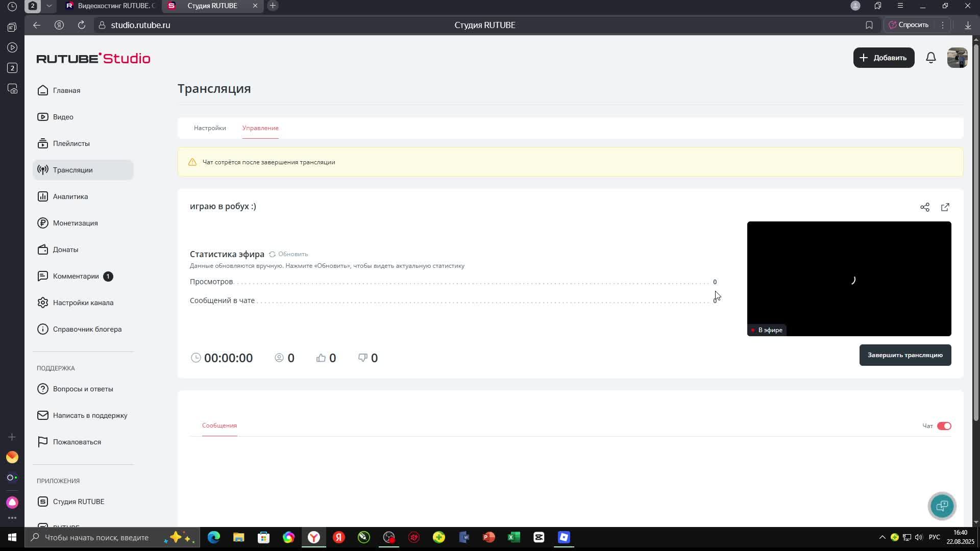The height and width of the screenshot is (551, 980).
Task: Show hidden system tray icons
Action: pyautogui.click(x=881, y=537)
